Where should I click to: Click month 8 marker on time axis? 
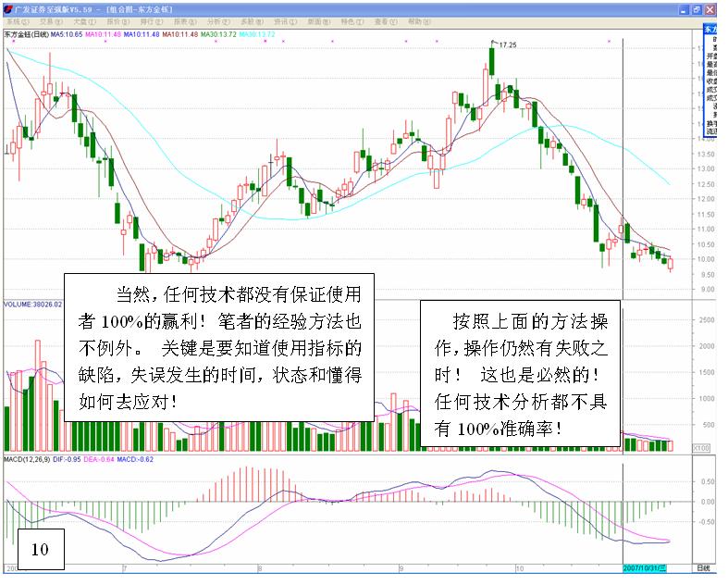[x=260, y=568]
